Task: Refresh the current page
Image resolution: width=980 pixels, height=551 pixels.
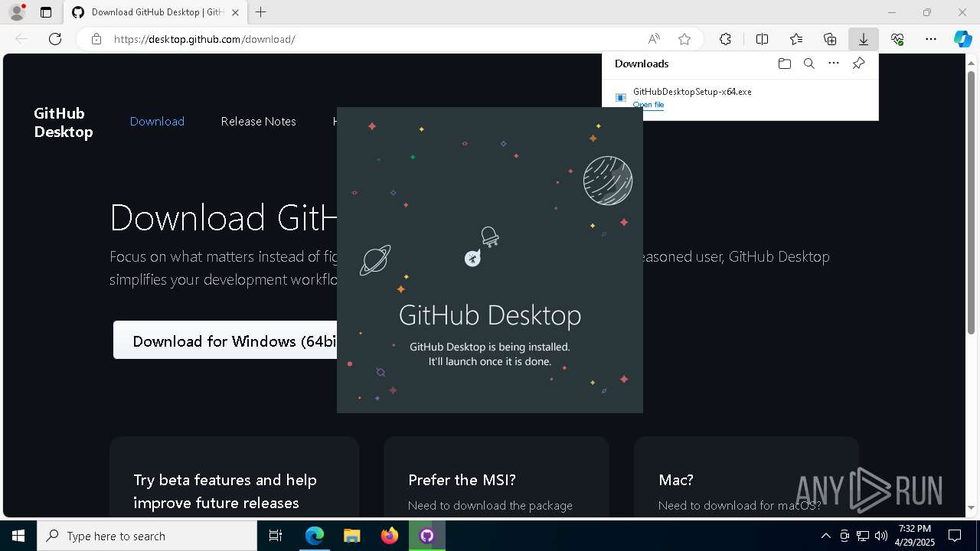Action: [55, 39]
